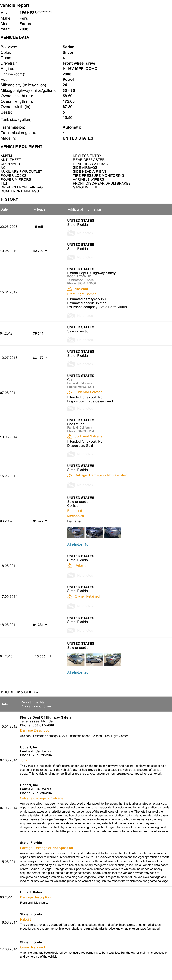This screenshot has height=980, width=172.
Task: Click the No photos icon in 10.05.2010 entry
Action: (x=71, y=257)
